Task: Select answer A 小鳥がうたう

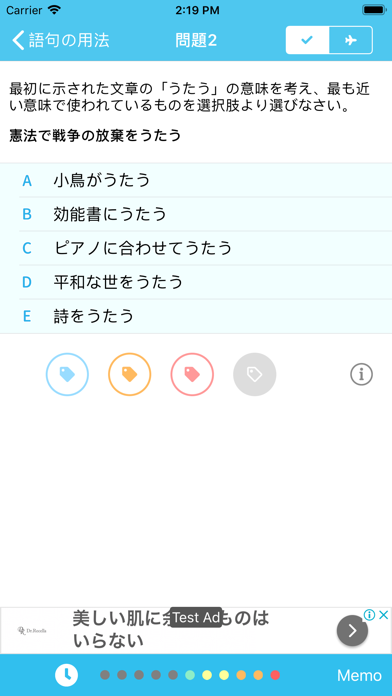Action: [196, 180]
